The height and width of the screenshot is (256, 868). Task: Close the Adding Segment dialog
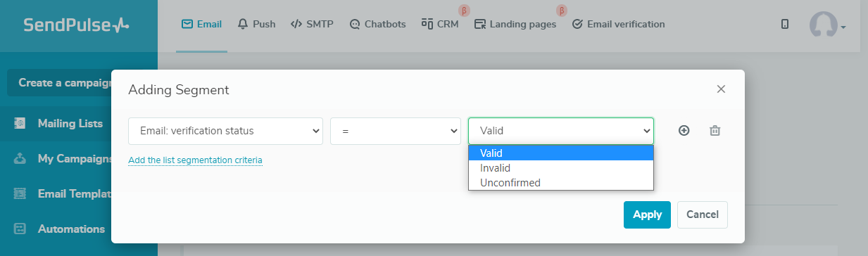721,89
